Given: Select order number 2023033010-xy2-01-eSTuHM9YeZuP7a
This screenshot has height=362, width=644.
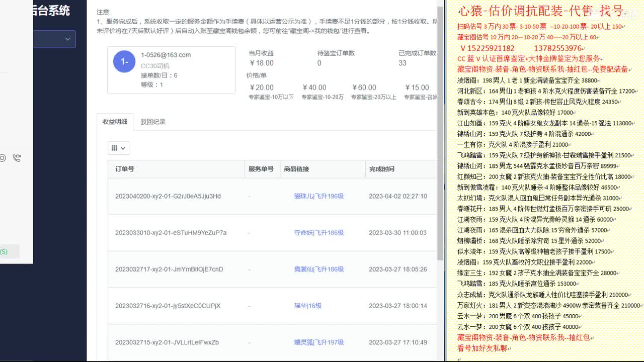Looking at the screenshot, I should pos(171,233).
